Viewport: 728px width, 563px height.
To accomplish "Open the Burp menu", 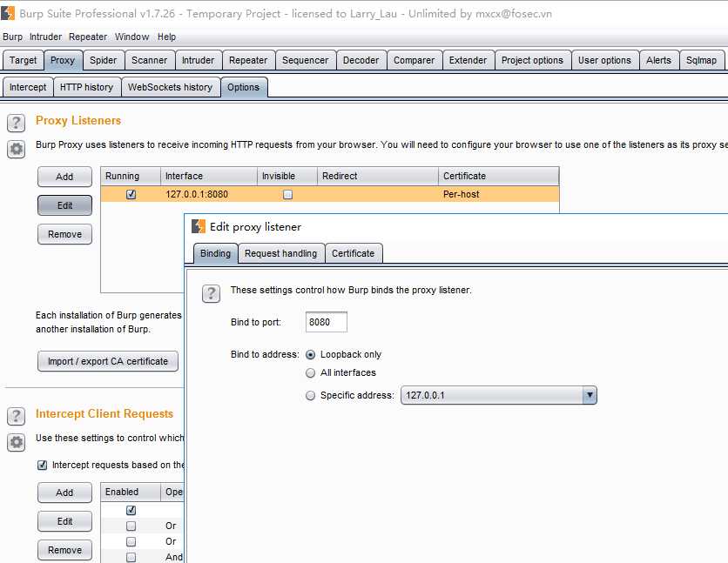I will 12,37.
